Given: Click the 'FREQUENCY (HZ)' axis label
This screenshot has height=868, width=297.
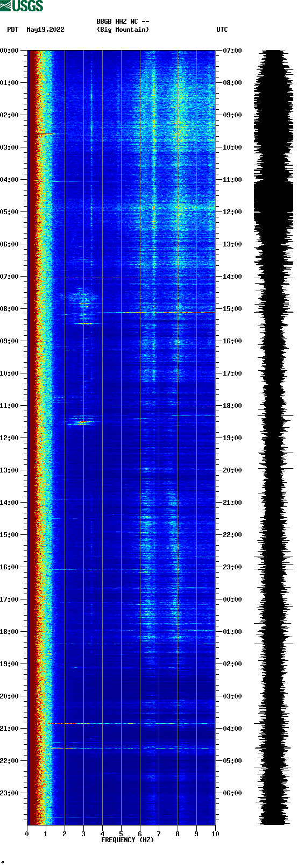Looking at the screenshot, I should click(x=128, y=840).
